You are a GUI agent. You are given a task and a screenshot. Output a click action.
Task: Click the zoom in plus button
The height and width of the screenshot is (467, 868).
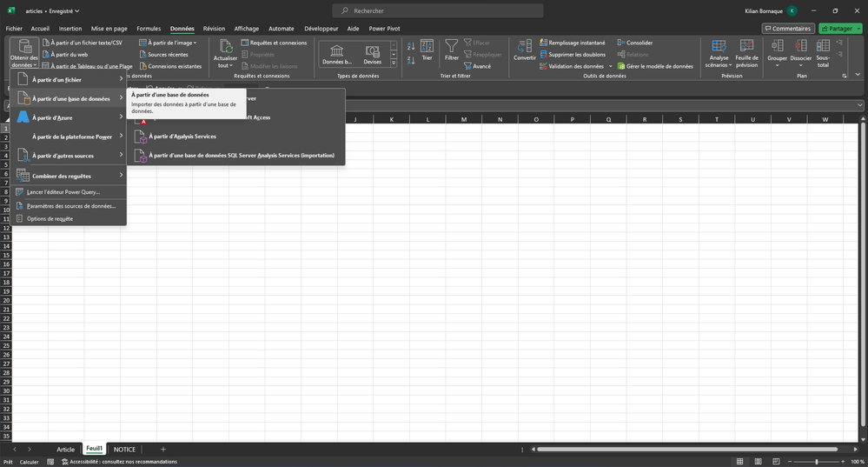[x=843, y=462]
